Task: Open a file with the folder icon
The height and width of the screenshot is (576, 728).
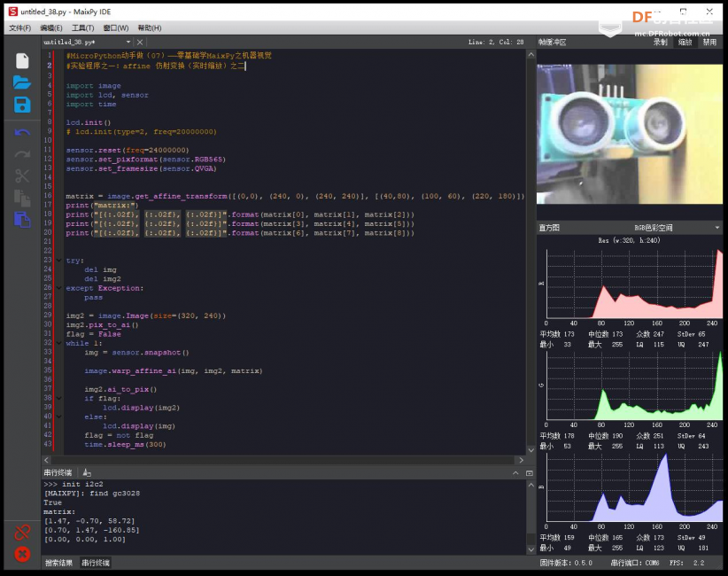Action: coord(22,82)
